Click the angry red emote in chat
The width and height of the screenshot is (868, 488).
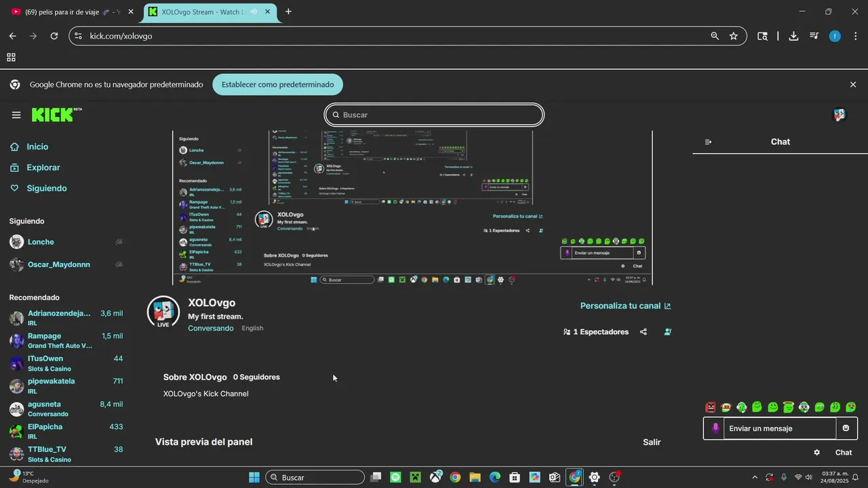711,407
